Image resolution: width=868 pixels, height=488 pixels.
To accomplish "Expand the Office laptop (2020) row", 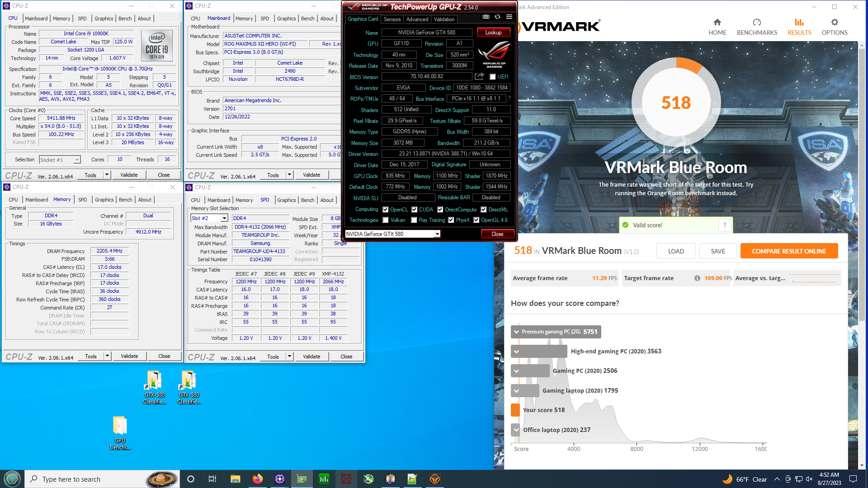I will tap(516, 430).
